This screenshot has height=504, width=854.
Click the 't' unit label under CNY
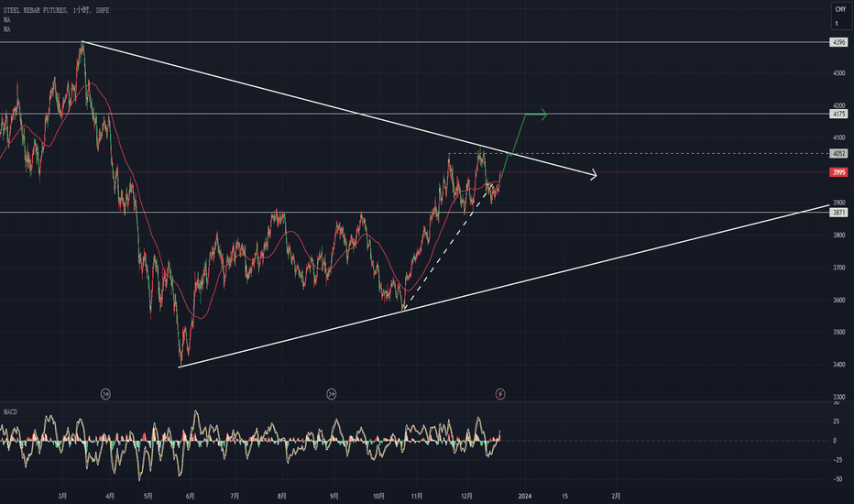coord(837,24)
